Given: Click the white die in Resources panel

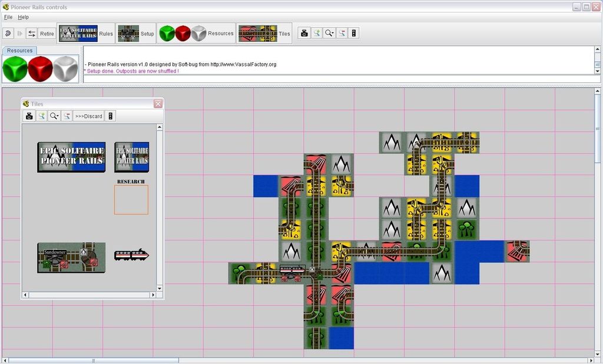Looking at the screenshot, I should 65,69.
